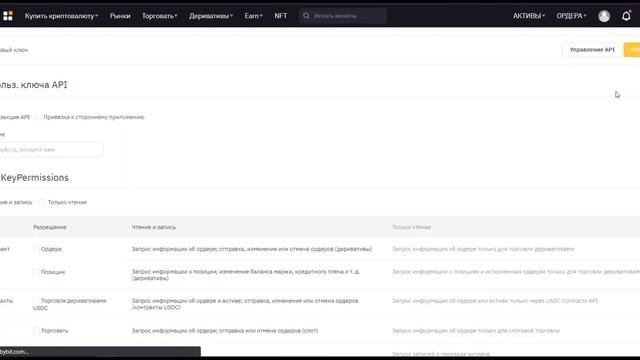640x360 pixels.
Task: Click the API key name input field
Action: (51, 150)
